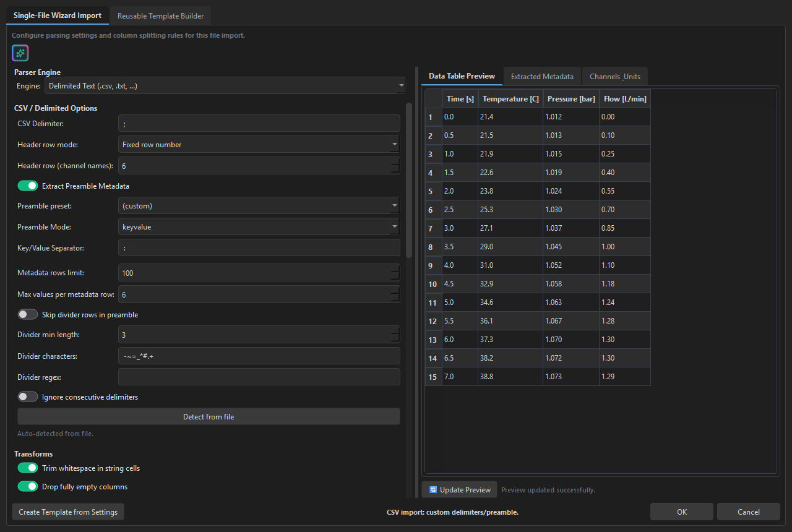The image size is (792, 532).
Task: Switch to Single-File Wizard Import tab
Action: pos(58,15)
